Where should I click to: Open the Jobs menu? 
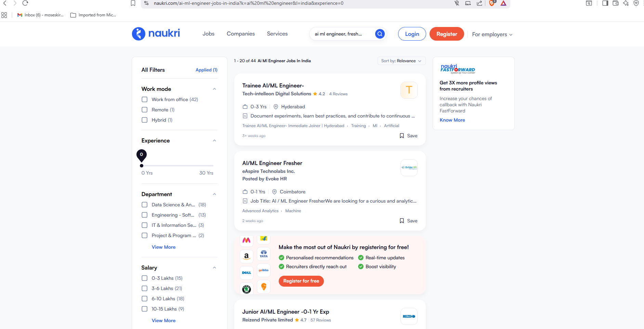tap(208, 34)
